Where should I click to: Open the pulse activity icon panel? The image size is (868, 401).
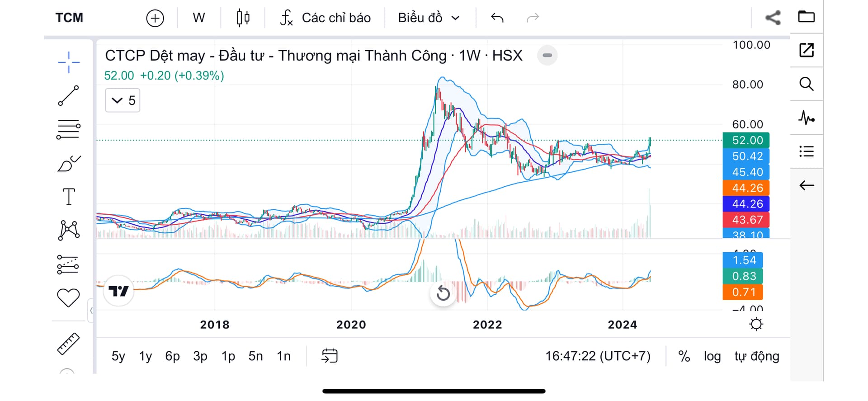[x=807, y=118]
